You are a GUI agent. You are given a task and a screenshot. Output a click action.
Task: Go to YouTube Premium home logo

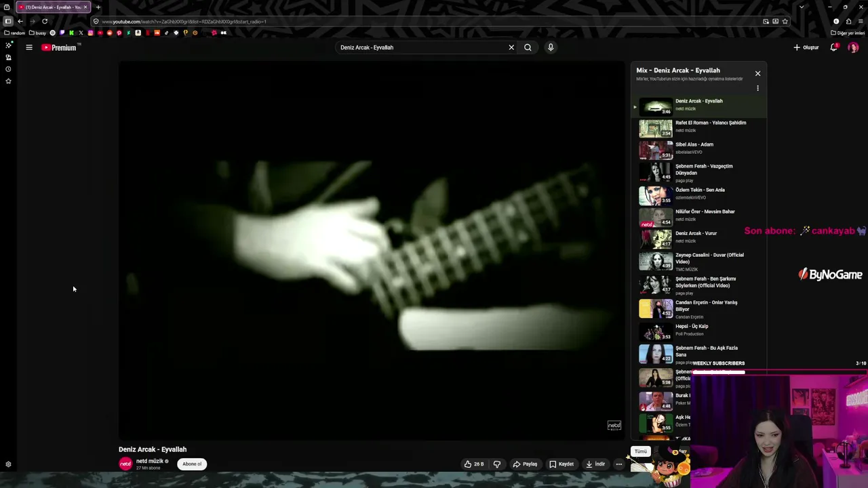click(60, 47)
